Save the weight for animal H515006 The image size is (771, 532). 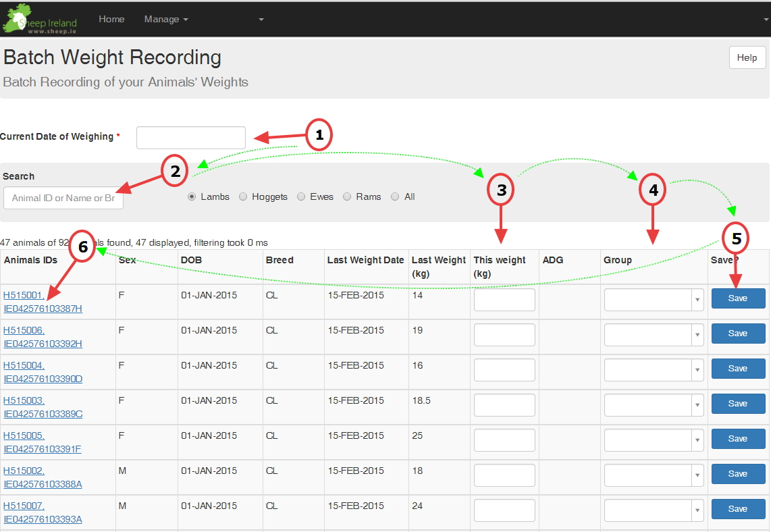tap(738, 334)
